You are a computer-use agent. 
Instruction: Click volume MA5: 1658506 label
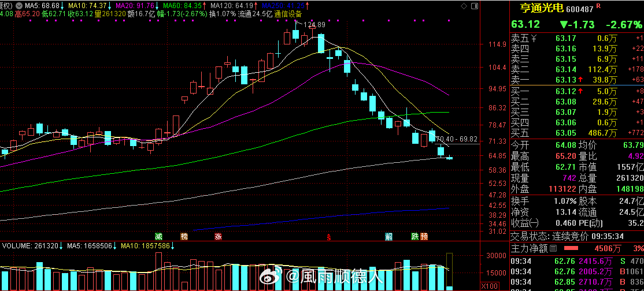click(x=90, y=246)
